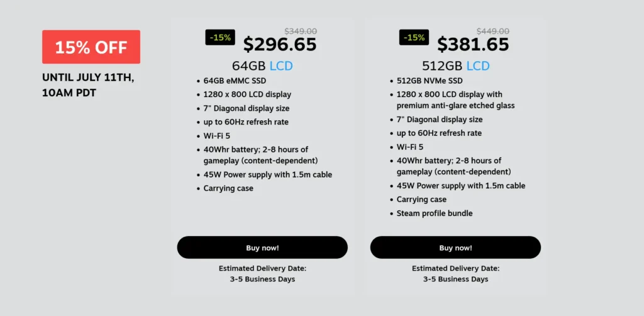This screenshot has height=316, width=644.
Task: Click Buy now for 512GB LCD model
Action: 455,247
